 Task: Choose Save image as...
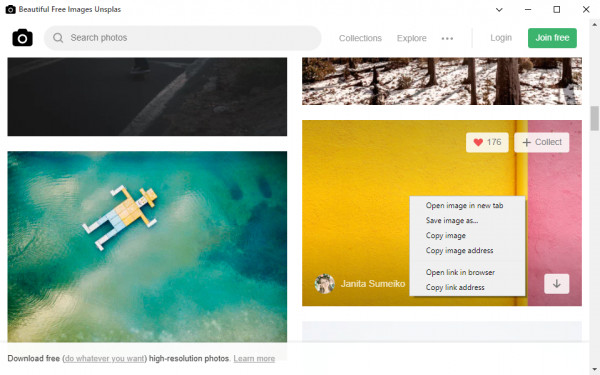pos(467,220)
